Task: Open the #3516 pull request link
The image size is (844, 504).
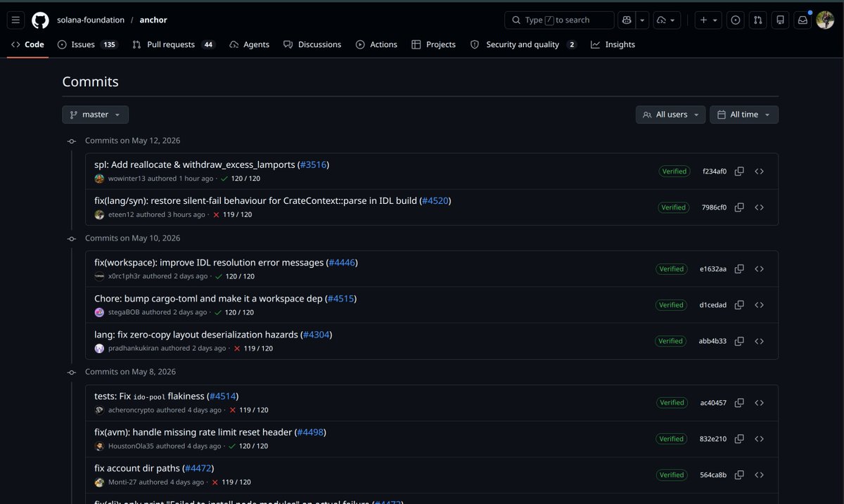Action: [313, 164]
